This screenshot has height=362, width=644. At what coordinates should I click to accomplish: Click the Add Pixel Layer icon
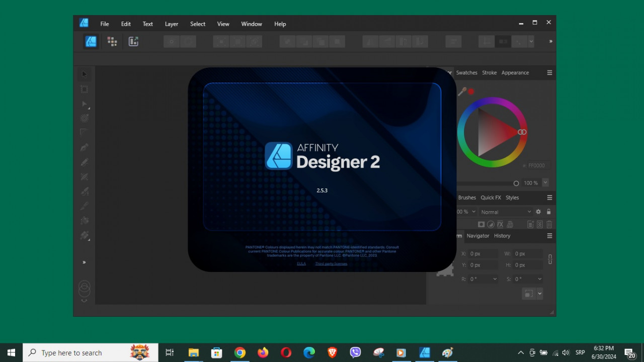point(540,224)
